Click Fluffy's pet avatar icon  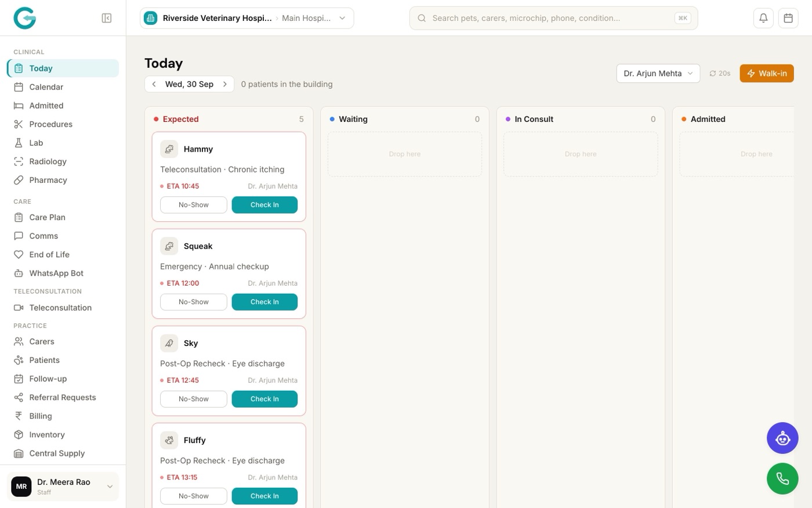coord(169,440)
